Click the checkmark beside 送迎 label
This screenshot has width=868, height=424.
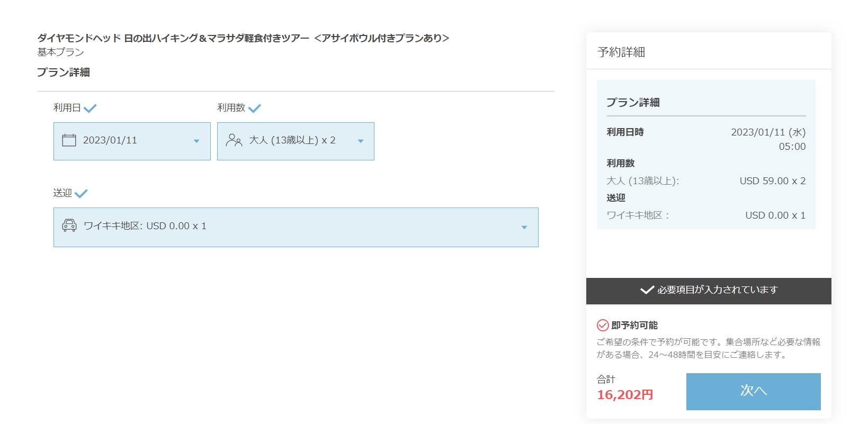click(81, 194)
